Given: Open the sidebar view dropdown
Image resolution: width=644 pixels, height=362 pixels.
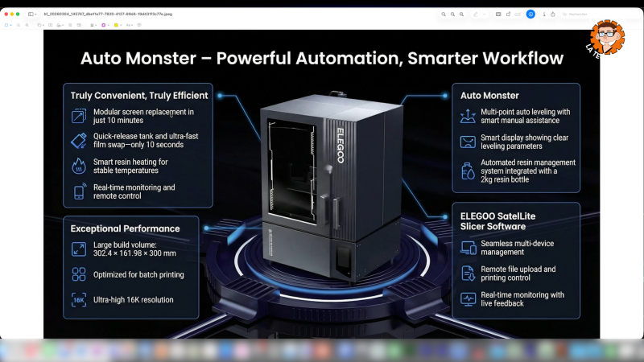Looking at the screenshot, I should tap(32, 14).
